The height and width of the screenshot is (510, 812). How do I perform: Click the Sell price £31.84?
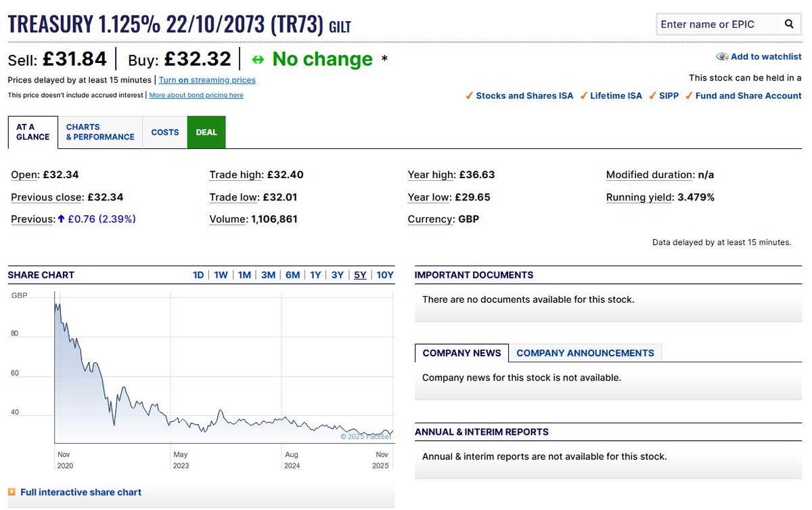(x=74, y=60)
